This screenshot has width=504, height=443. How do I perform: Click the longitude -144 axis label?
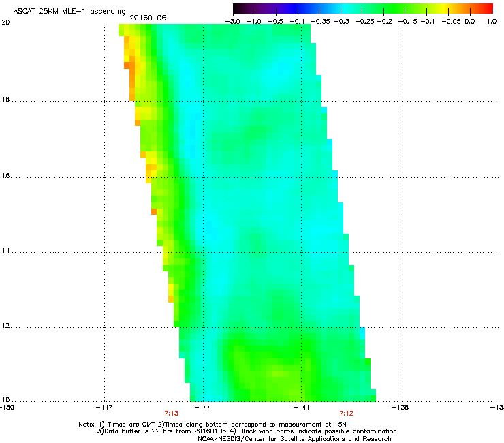203,408
